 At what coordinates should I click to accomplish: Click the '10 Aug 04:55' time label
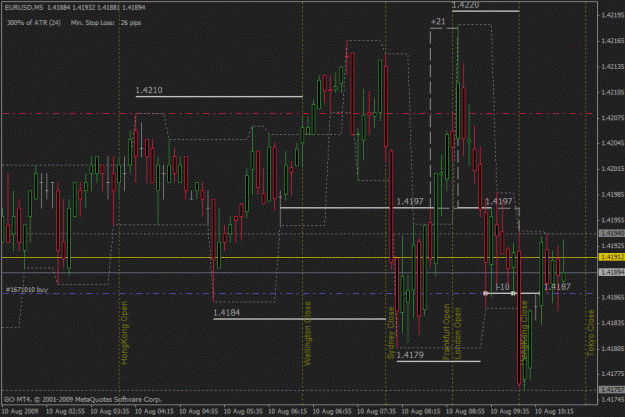(199, 411)
